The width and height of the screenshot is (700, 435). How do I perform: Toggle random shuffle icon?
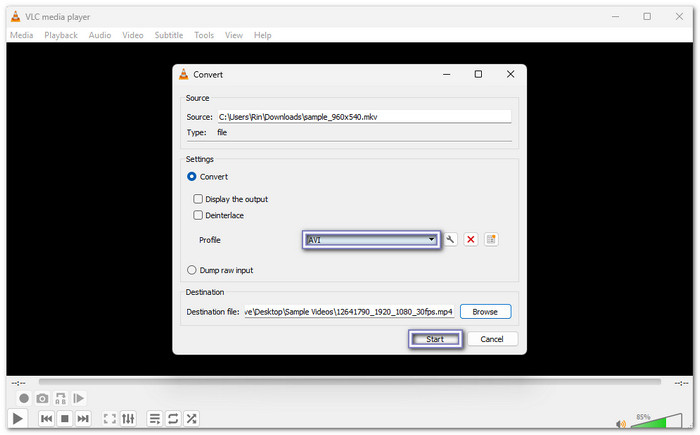(192, 418)
